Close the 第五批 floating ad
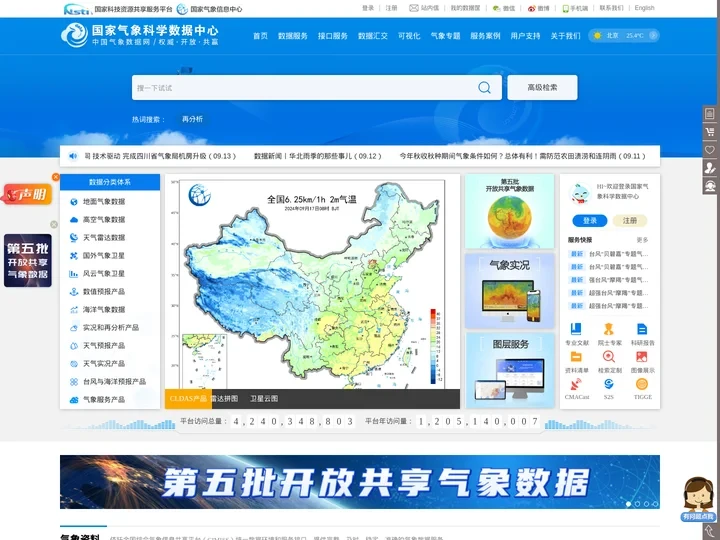This screenshot has width=720, height=540. tap(54, 225)
